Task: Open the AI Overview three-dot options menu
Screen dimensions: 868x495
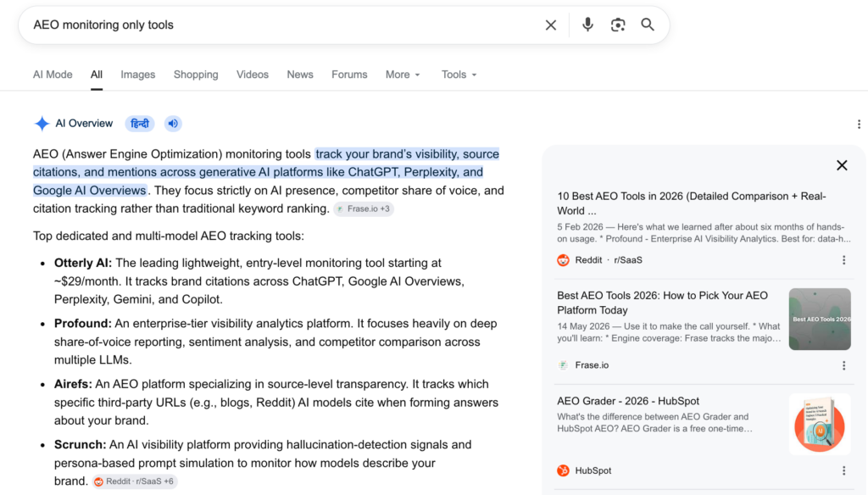Action: tap(859, 124)
